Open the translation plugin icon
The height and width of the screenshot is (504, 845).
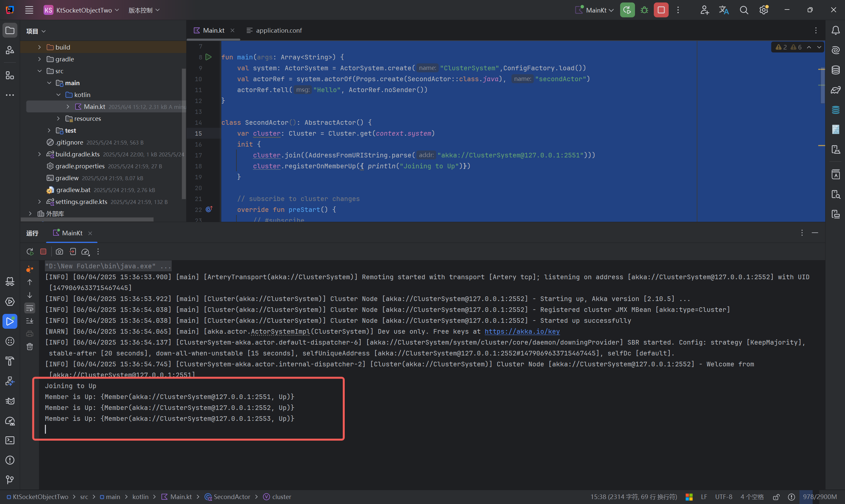pyautogui.click(x=724, y=10)
